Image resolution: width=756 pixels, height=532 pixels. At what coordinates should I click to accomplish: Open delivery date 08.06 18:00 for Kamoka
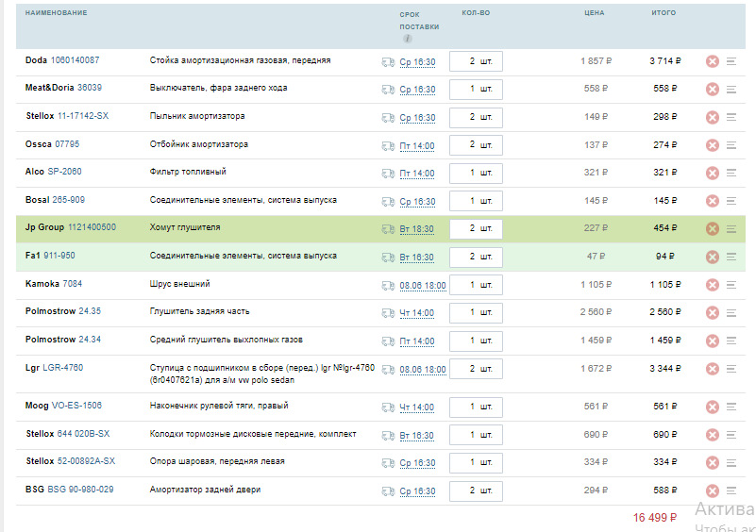[x=423, y=286]
